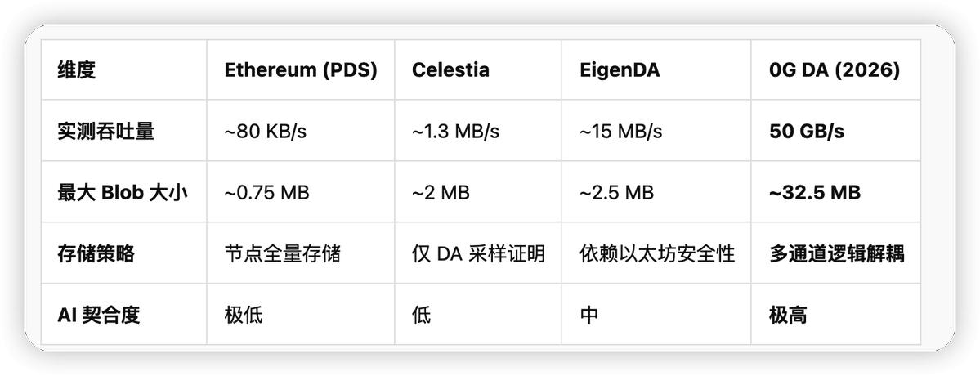Viewport: 980px width, 376px height.
Task: Select the 仅 DA 采样证明 cell
Action: point(478,254)
